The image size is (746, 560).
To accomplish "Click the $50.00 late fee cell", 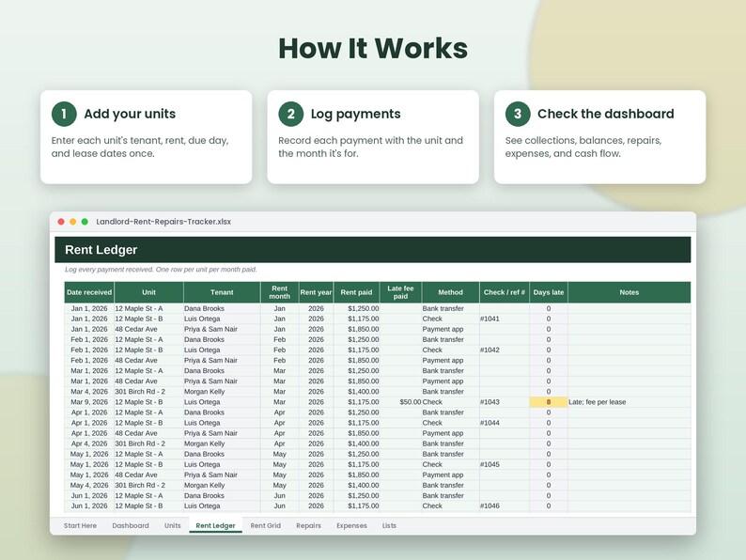I will pos(400,402).
